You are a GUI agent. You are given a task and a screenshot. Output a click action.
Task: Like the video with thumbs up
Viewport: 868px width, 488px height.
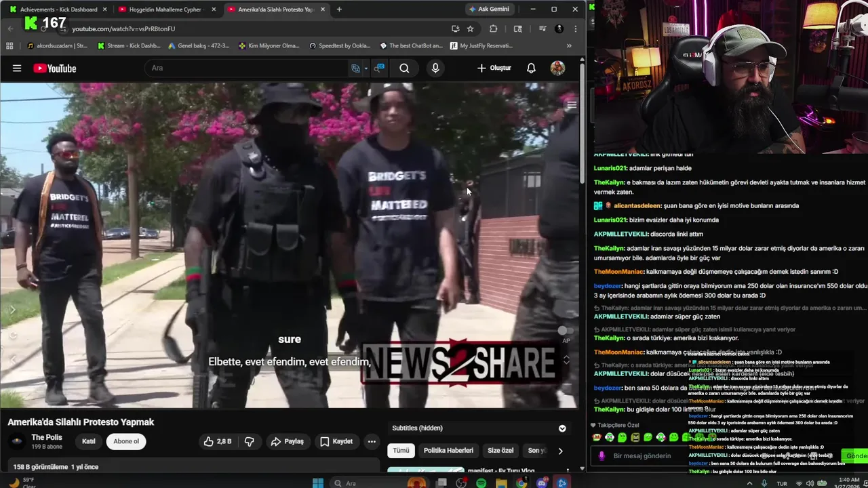(x=217, y=441)
